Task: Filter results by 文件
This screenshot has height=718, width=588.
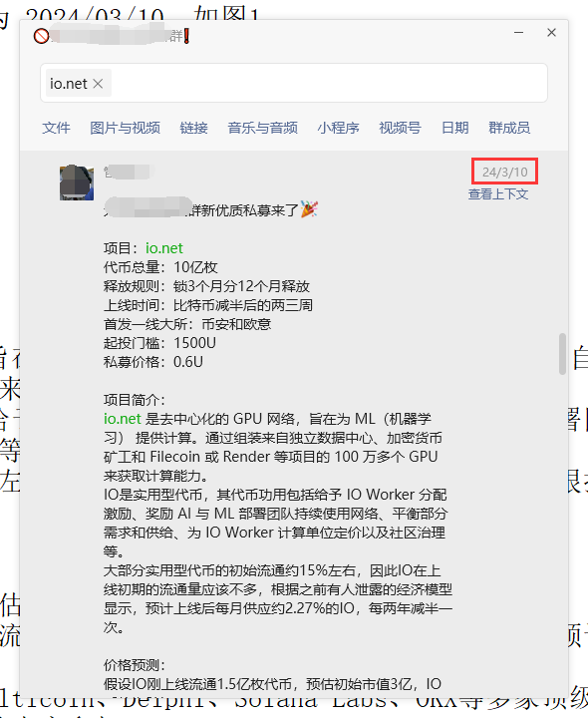Action: (56, 128)
